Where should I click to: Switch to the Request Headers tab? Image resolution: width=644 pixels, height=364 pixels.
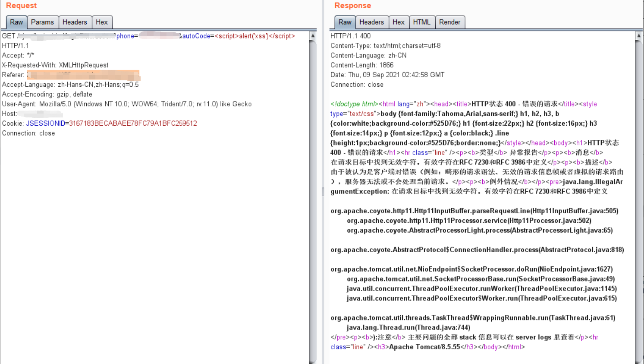click(75, 22)
